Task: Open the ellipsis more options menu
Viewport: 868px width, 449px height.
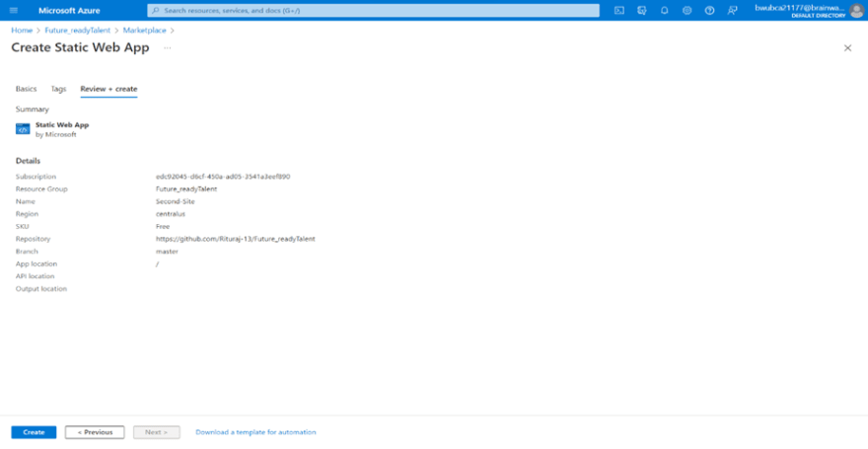Action: click(167, 48)
